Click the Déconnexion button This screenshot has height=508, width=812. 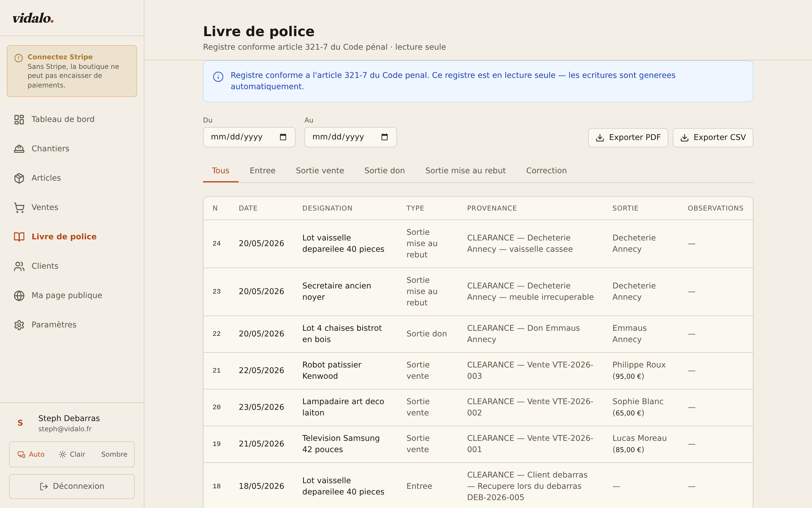coord(72,487)
